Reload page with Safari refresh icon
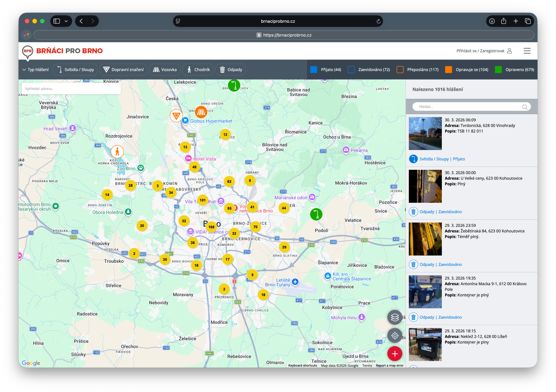556x392 pixels. pos(378,21)
